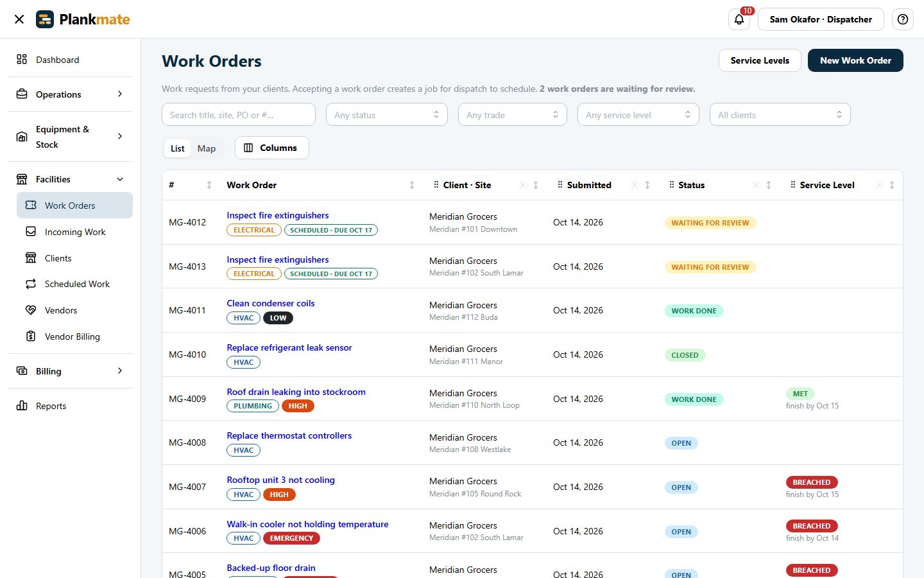The height and width of the screenshot is (578, 924).
Task: Close the sidebar with the X icon
Action: pyautogui.click(x=19, y=19)
